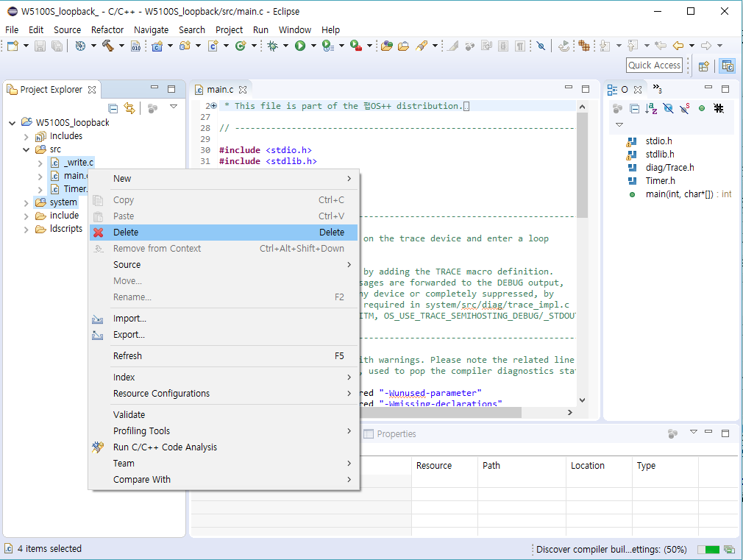Collapse the src folder node
743x560 pixels.
click(26, 149)
